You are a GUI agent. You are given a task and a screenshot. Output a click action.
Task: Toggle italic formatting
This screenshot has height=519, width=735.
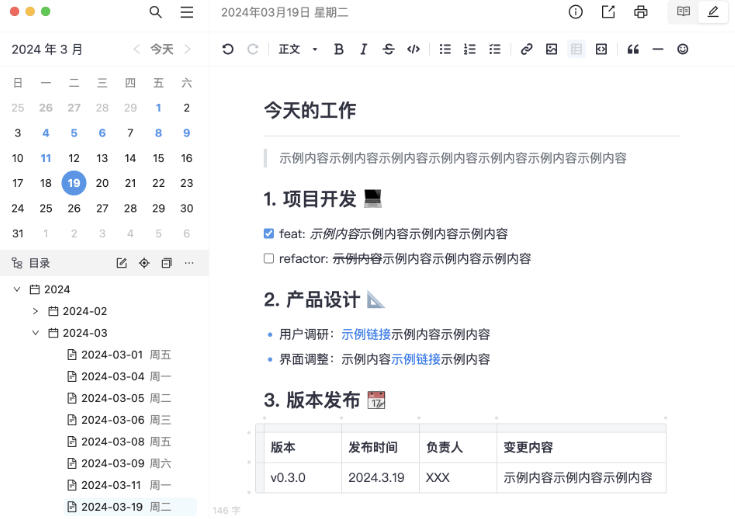point(363,49)
